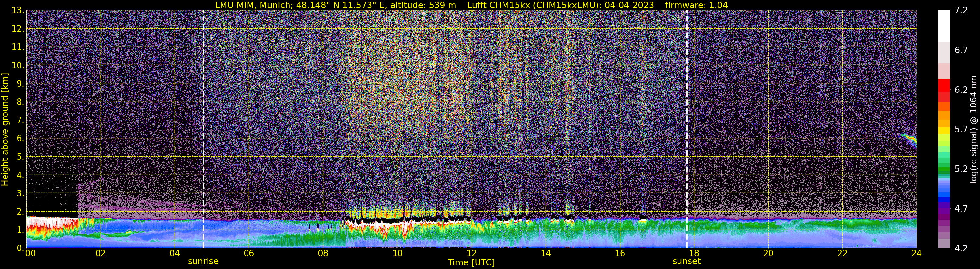Click the white top segment of the colorbar
This screenshot has height=269, width=980.
(944, 25)
